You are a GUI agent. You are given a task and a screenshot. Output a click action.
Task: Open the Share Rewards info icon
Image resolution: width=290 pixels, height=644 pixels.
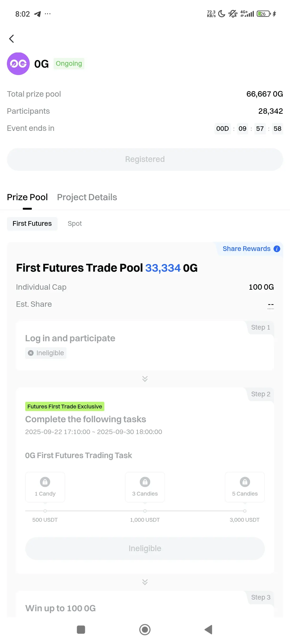[x=277, y=249]
